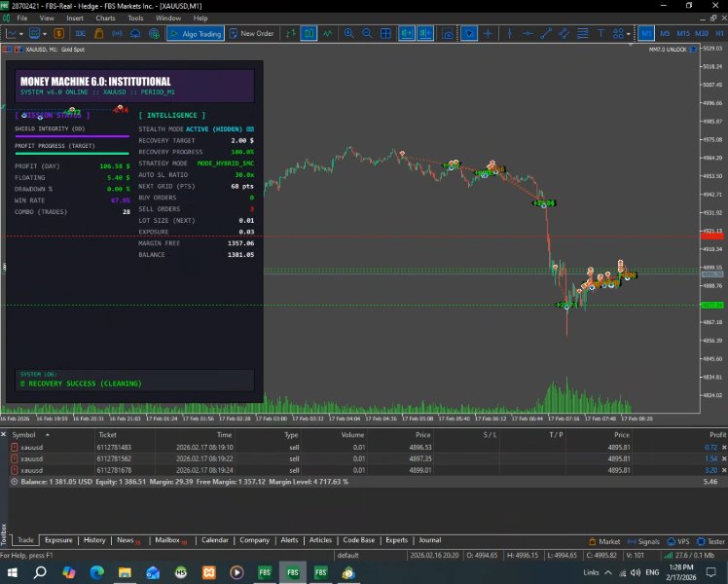Switch to M1 timeframe
728x584 pixels.
tap(646, 33)
